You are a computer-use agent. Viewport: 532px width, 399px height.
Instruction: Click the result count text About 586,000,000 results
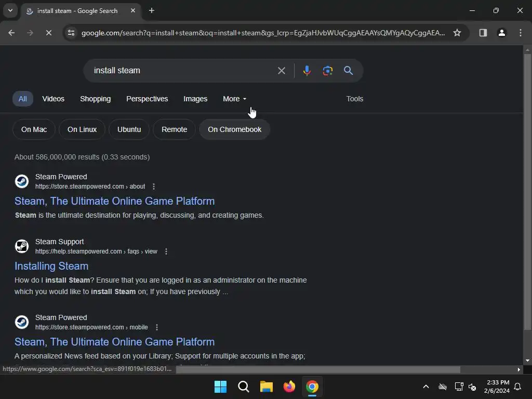(82, 157)
